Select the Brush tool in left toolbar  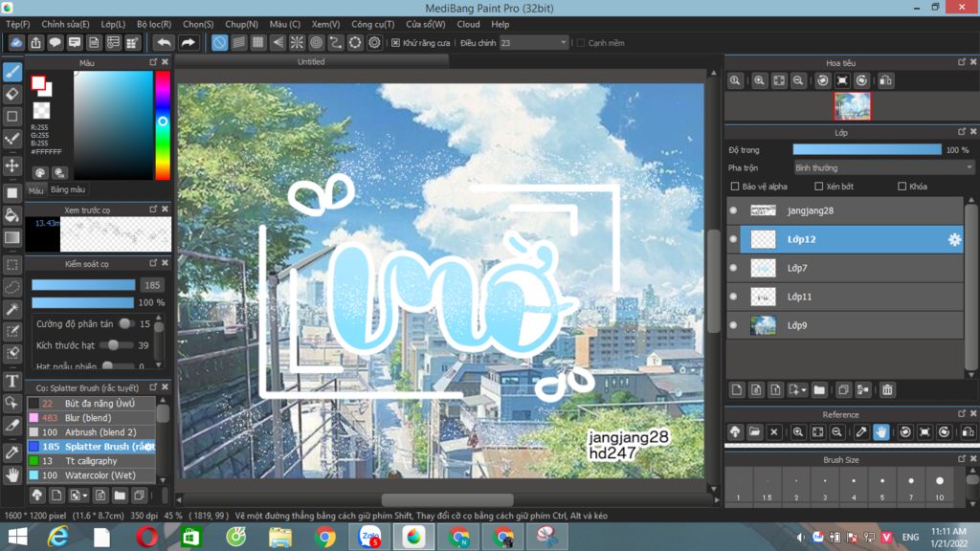coord(11,72)
